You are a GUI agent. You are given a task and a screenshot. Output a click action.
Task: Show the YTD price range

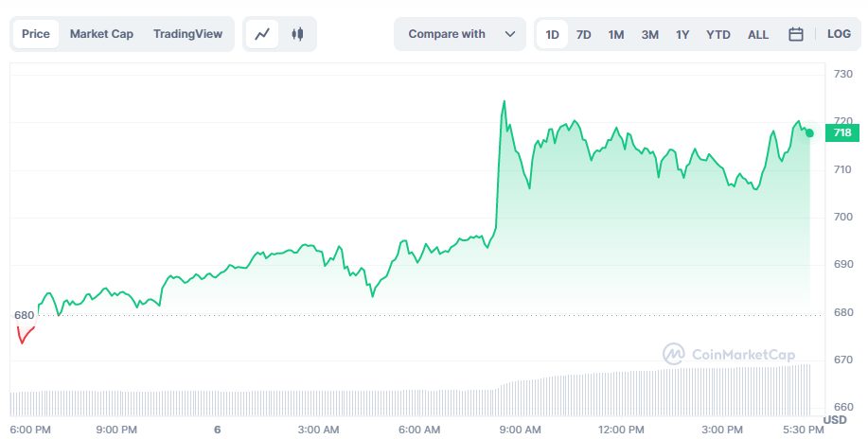point(718,34)
